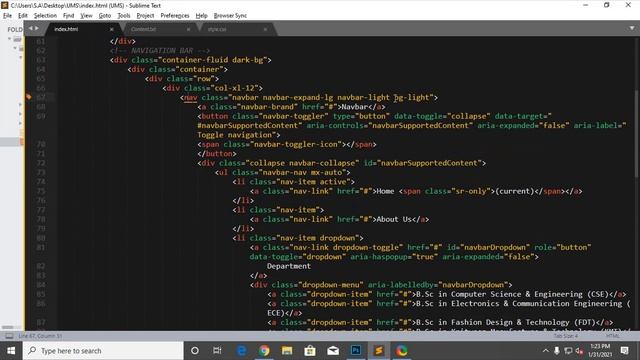
Task: Click the FOLDERS sidebar heading
Action: click(15, 29)
